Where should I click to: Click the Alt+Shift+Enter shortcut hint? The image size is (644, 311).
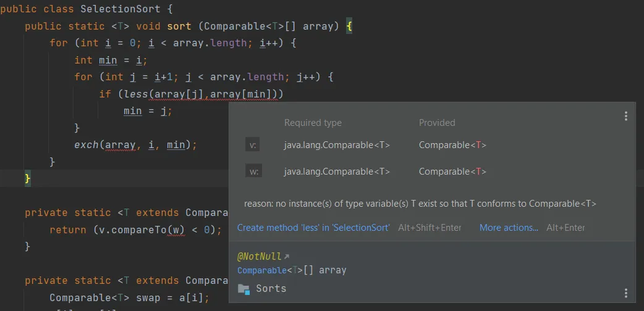click(x=429, y=227)
